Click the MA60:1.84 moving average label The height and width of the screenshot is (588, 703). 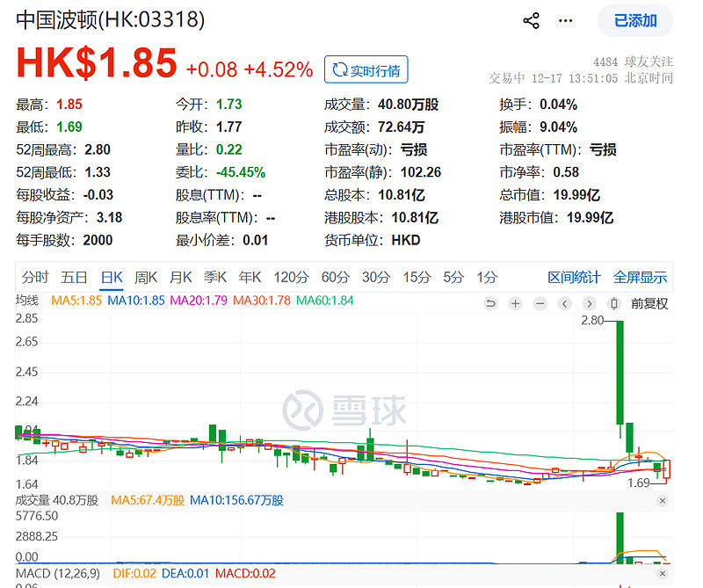click(325, 301)
